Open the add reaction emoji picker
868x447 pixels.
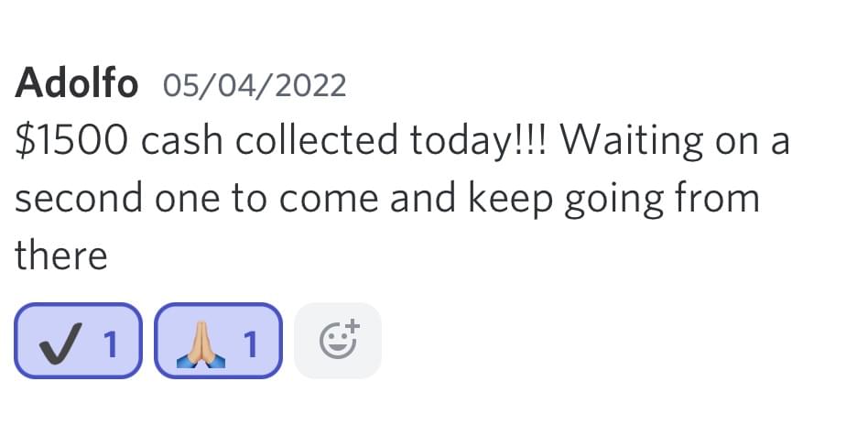point(337,341)
